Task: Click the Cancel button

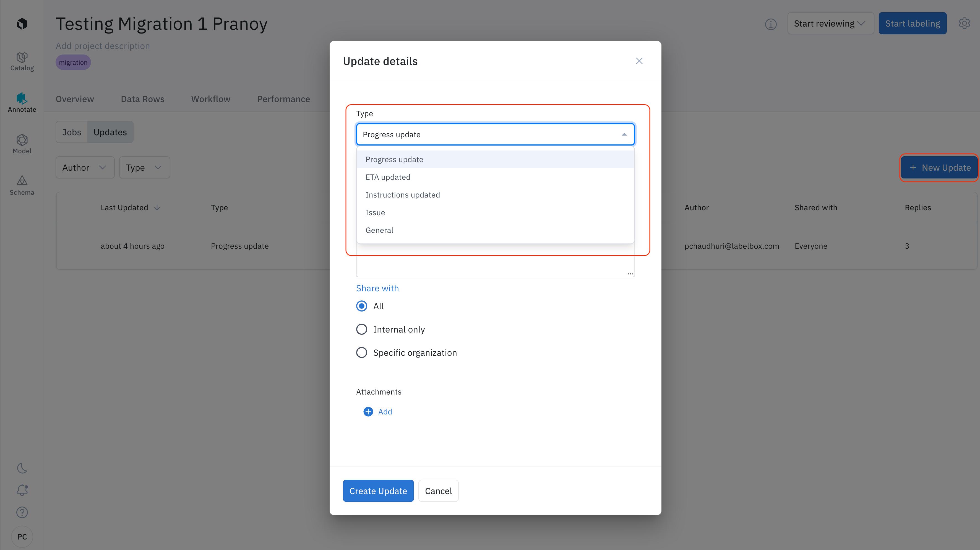Action: [438, 491]
